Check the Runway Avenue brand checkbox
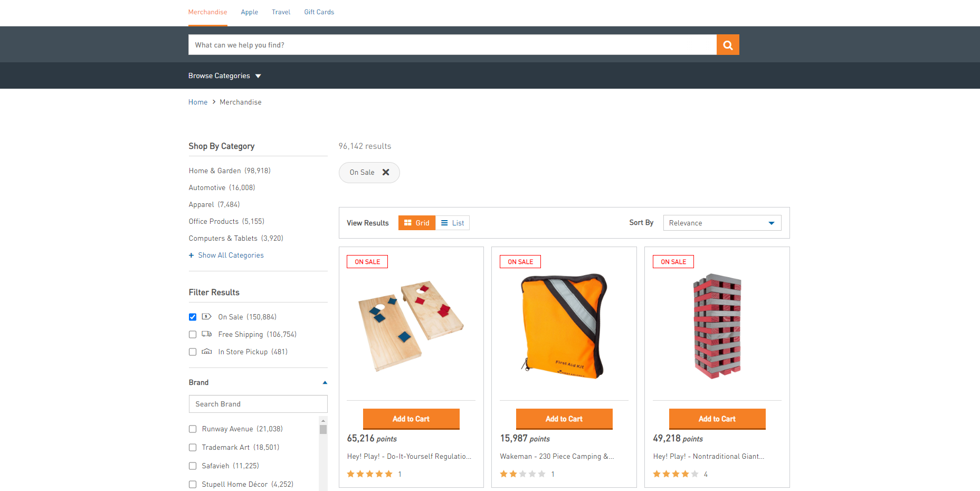Image resolution: width=980 pixels, height=491 pixels. tap(193, 429)
